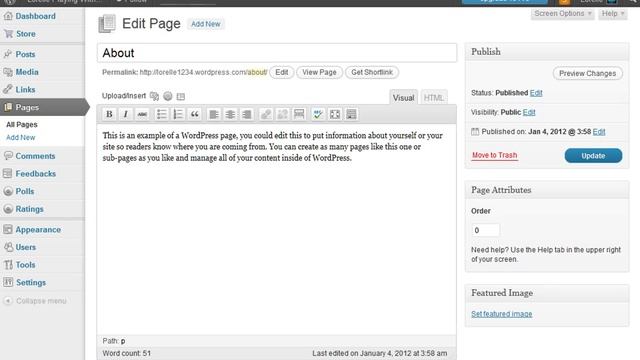The width and height of the screenshot is (640, 360).
Task: Click the about permalink slug
Action: (257, 72)
